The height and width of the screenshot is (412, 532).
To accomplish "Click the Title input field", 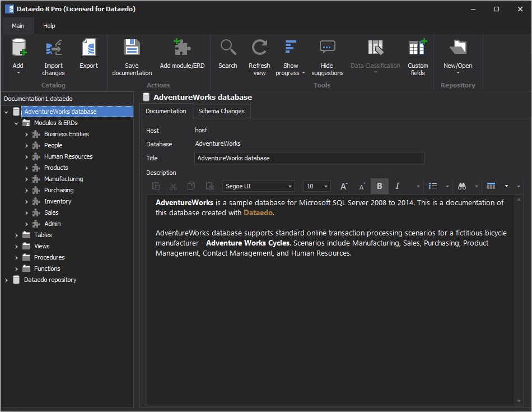I will (x=309, y=158).
